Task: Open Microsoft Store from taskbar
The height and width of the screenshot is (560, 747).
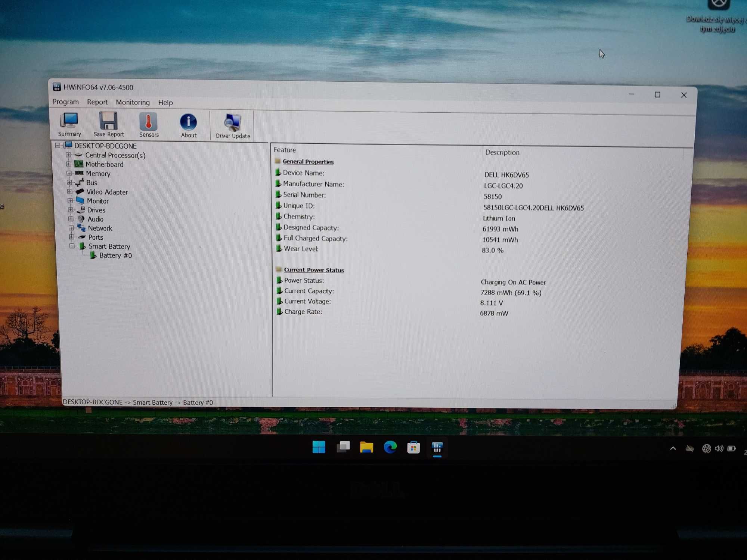Action: click(413, 447)
